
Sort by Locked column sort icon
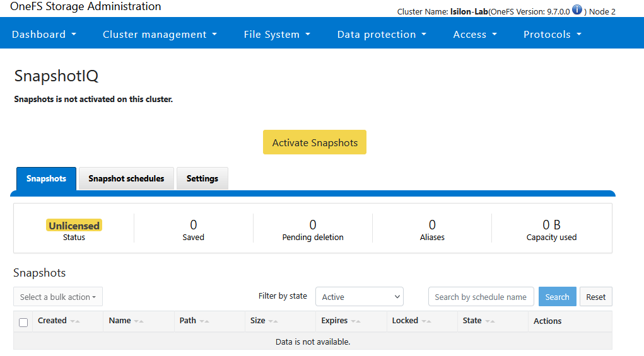[x=426, y=321]
